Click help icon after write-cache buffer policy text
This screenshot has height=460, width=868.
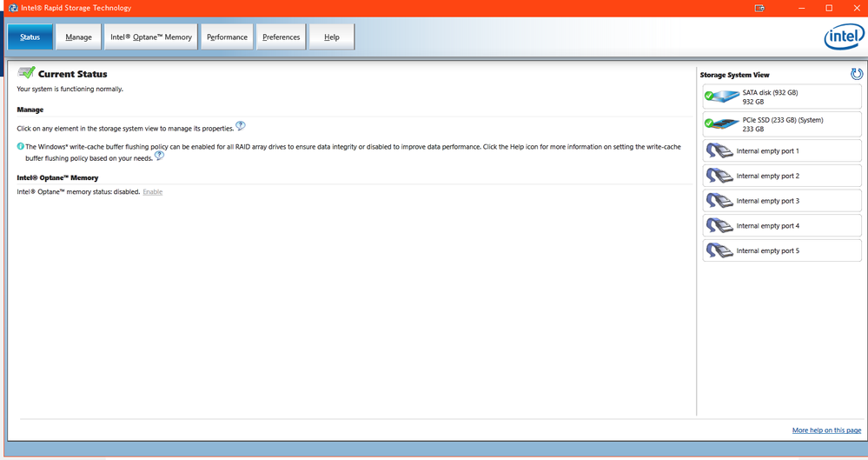pyautogui.click(x=159, y=156)
